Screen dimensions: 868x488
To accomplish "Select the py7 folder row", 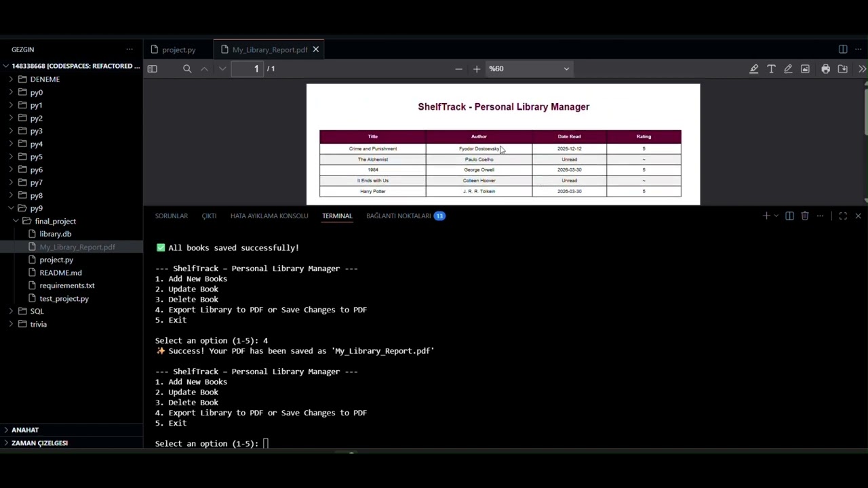I will tap(71, 182).
